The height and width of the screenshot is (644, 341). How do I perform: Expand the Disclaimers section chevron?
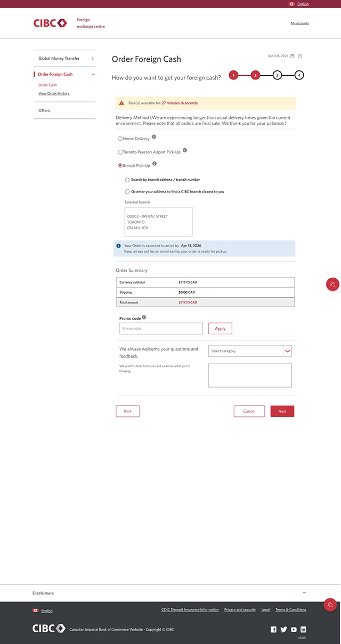tap(304, 592)
